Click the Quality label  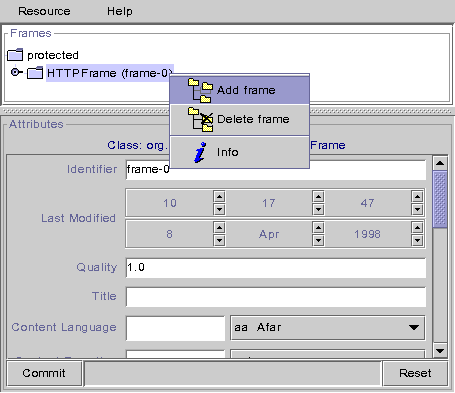pyautogui.click(x=97, y=267)
